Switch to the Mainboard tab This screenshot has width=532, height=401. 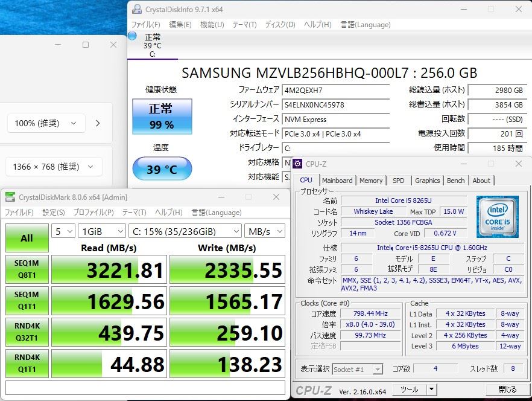pos(337,181)
